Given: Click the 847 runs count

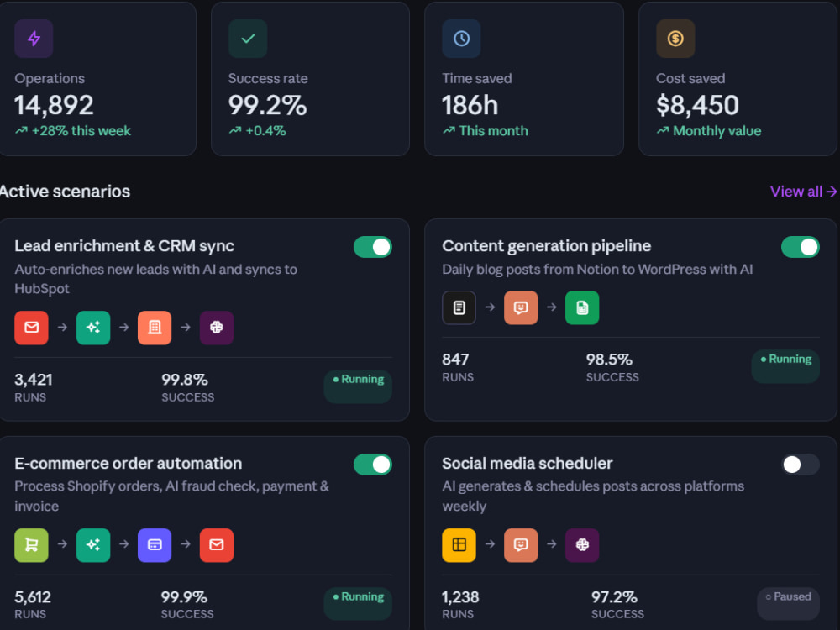Looking at the screenshot, I should click(x=455, y=360).
